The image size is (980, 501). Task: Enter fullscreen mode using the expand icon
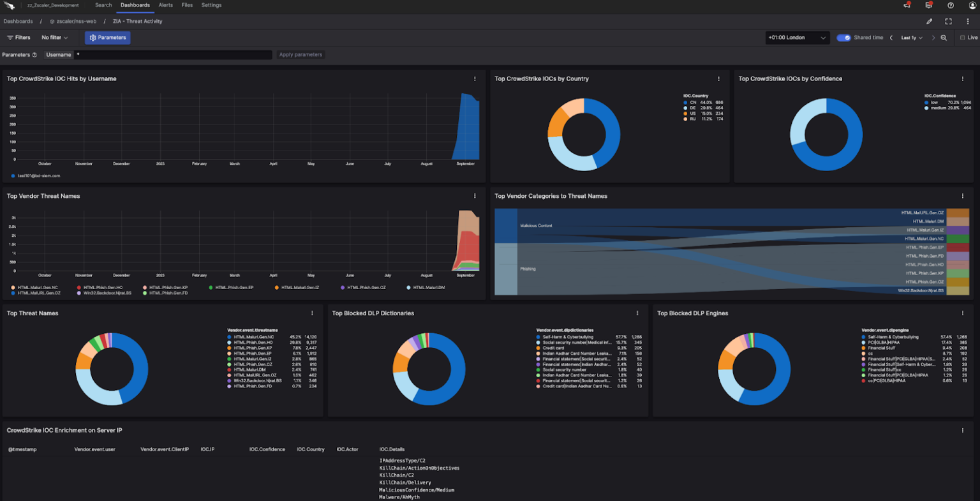(x=948, y=21)
